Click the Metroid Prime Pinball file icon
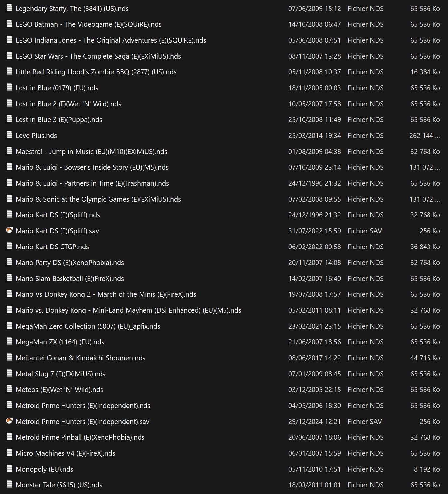This screenshot has width=448, height=494. tap(9, 437)
